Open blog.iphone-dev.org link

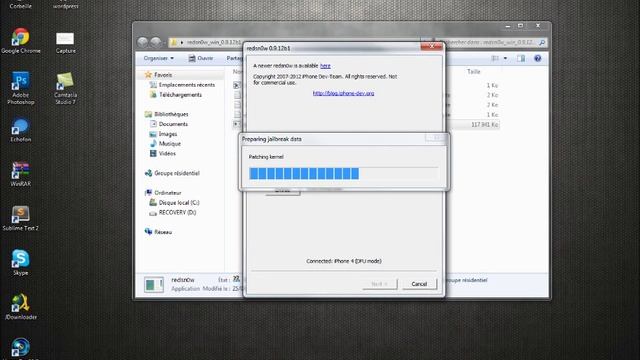[343, 93]
